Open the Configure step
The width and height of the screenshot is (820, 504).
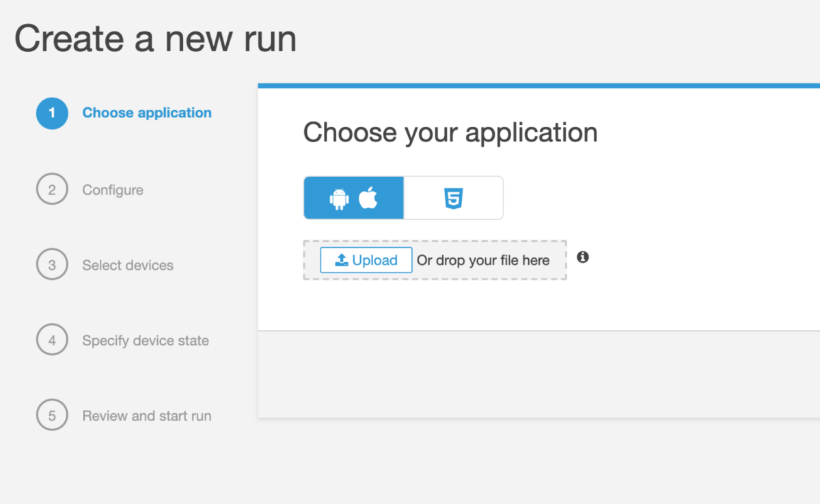pyautogui.click(x=113, y=190)
